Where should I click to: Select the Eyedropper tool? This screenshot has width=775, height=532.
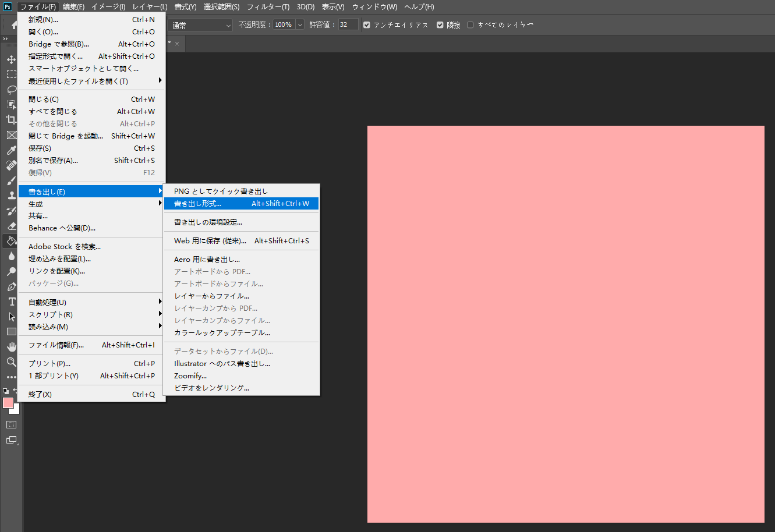[x=11, y=150]
